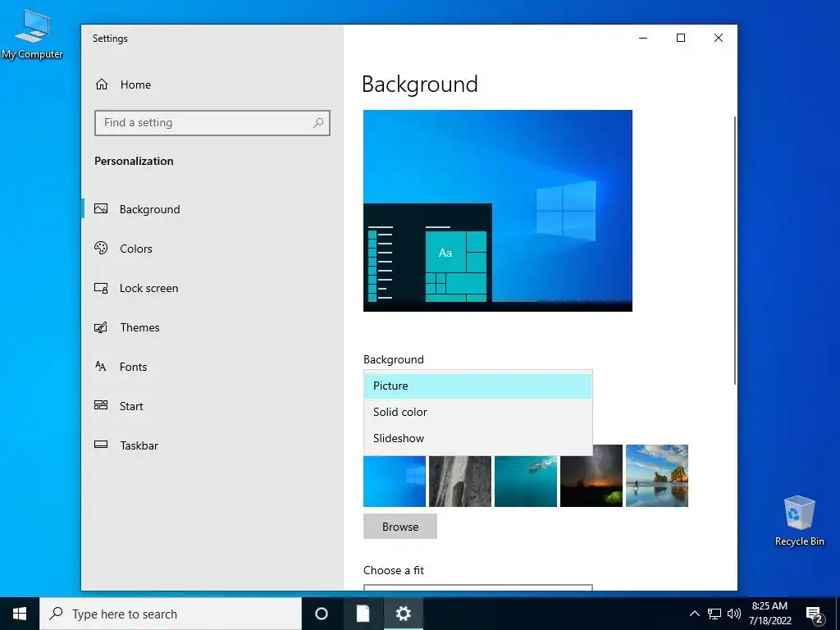
Task: Open the Choose a fit combo box
Action: [478, 587]
